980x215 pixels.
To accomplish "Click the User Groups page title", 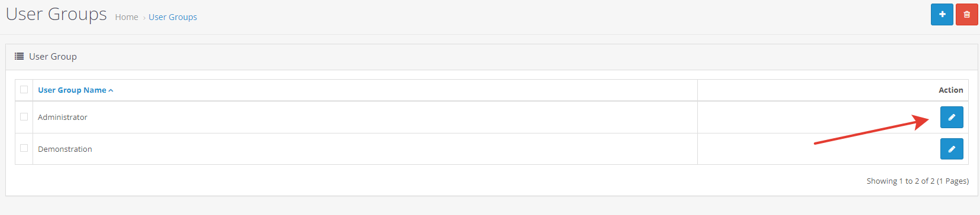I will [x=56, y=14].
